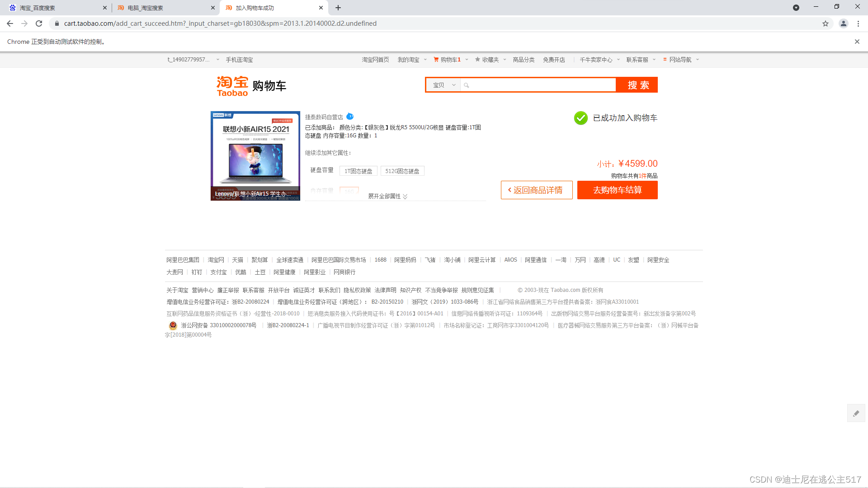Open 网商银行 footer link
868x488 pixels.
point(344,272)
